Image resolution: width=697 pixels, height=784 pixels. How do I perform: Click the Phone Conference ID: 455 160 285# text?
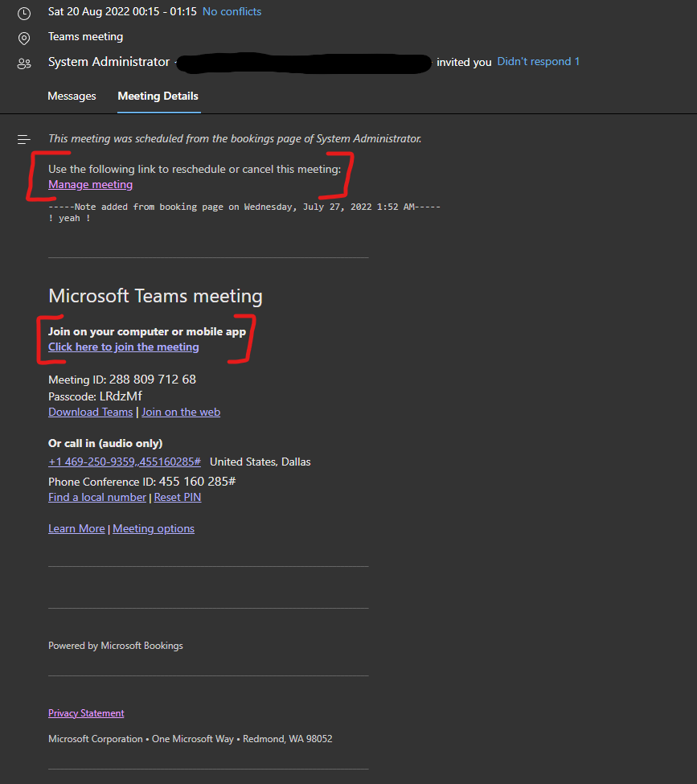[x=142, y=482]
